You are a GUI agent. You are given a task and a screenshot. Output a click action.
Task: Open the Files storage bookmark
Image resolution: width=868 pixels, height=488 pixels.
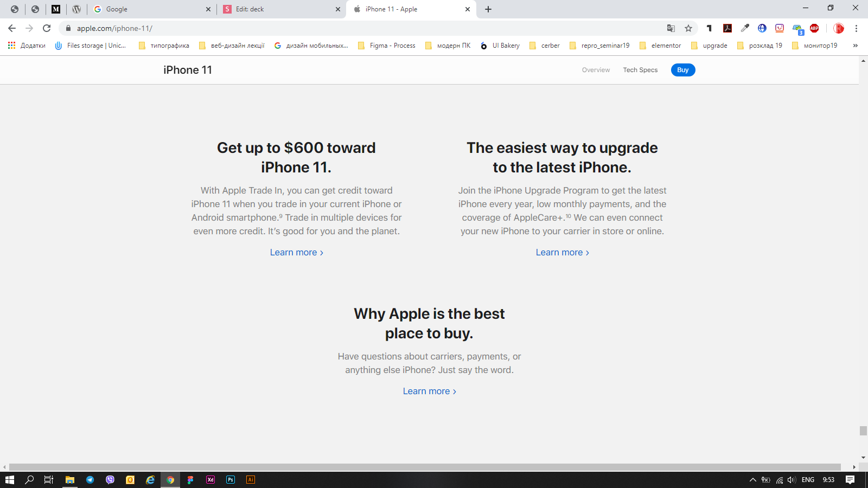[91, 46]
